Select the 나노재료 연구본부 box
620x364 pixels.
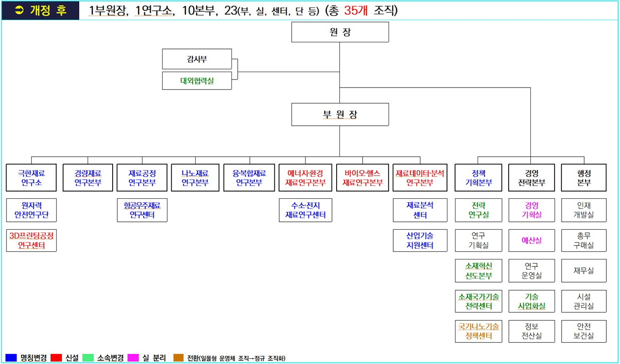coord(195,178)
